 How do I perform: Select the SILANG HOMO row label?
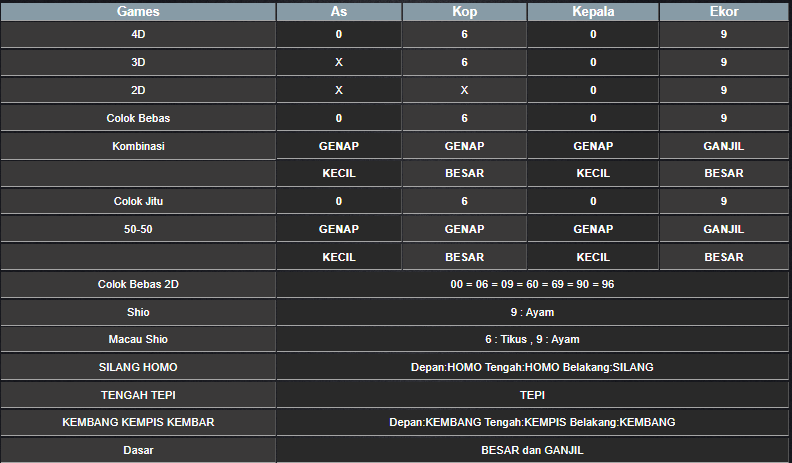click(138, 367)
